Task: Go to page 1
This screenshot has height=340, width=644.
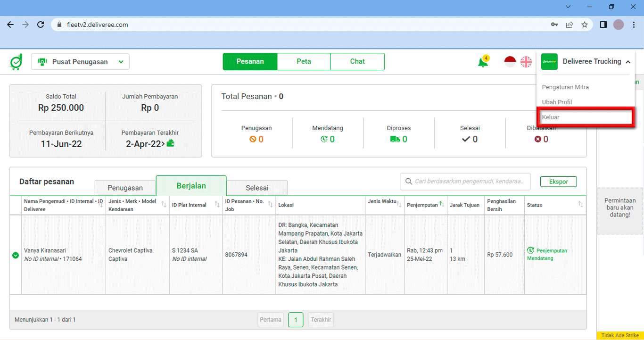Action: [x=296, y=320]
